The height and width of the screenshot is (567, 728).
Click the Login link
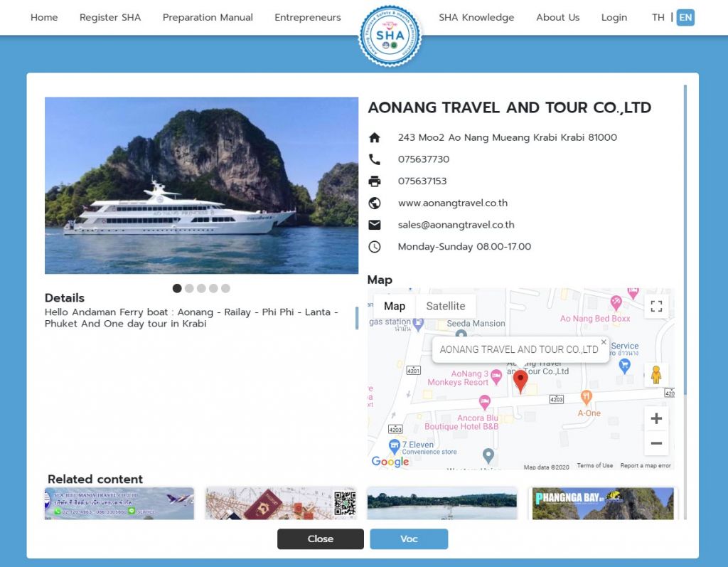[614, 18]
